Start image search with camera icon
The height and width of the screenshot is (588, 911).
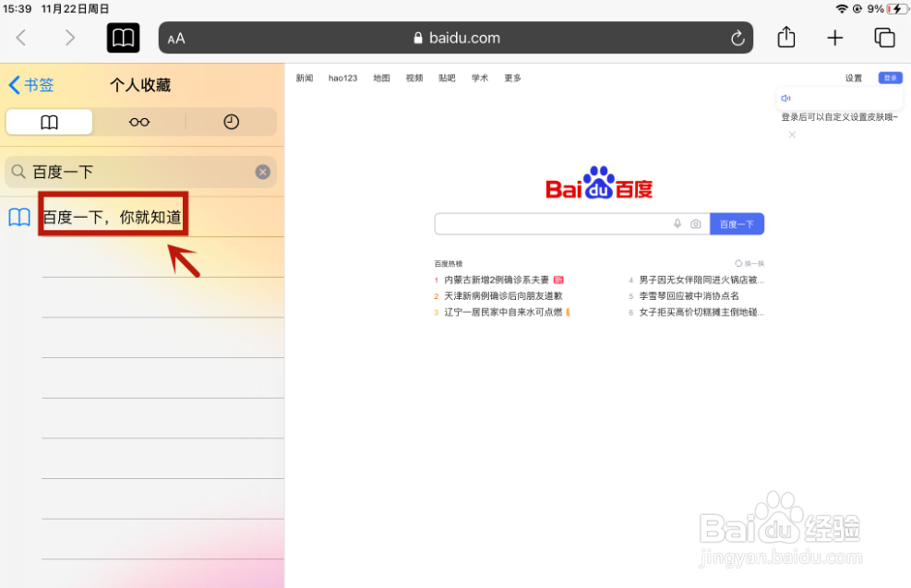[695, 223]
